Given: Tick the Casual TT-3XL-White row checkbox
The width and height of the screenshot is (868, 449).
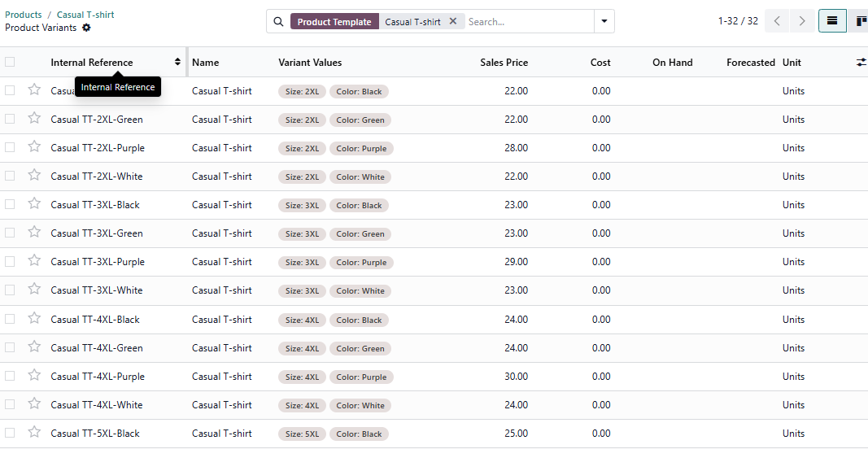Looking at the screenshot, I should click(10, 290).
